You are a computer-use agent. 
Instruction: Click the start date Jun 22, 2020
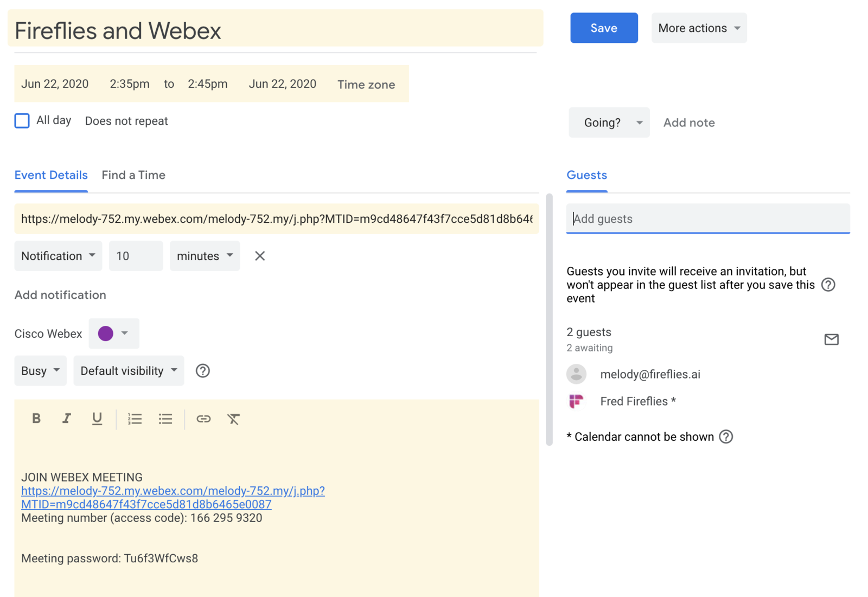point(55,84)
